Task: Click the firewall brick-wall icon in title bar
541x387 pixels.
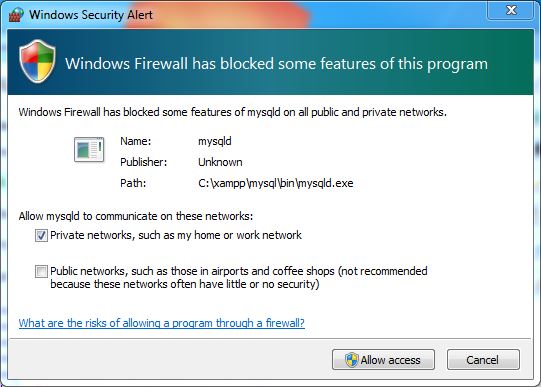Action: (x=16, y=14)
